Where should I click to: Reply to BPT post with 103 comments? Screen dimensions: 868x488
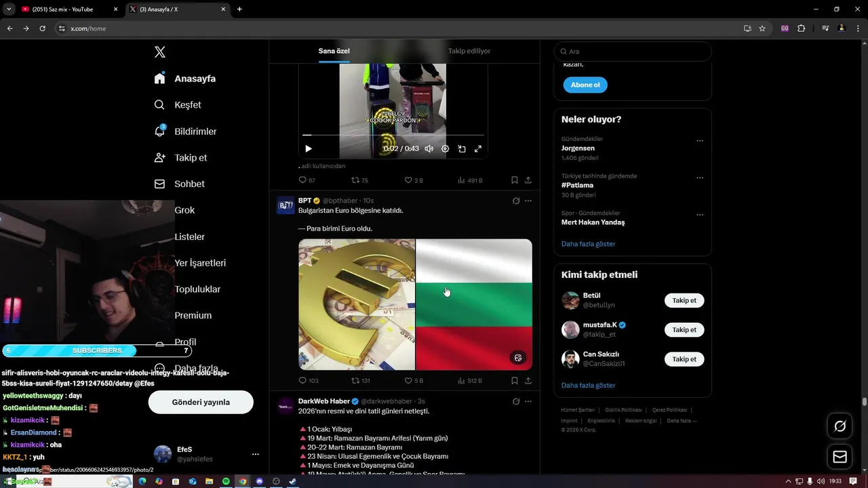[309, 381]
